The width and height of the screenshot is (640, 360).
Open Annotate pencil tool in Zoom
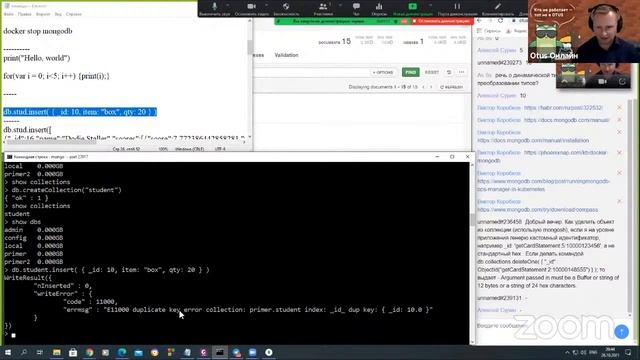pyautogui.click(x=498, y=8)
